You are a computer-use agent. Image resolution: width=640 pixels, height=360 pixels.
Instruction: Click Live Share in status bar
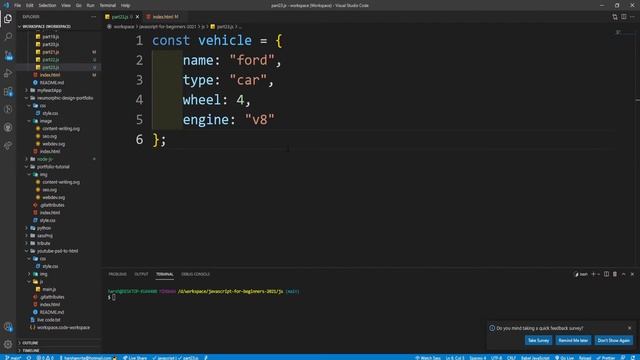[x=135, y=358]
